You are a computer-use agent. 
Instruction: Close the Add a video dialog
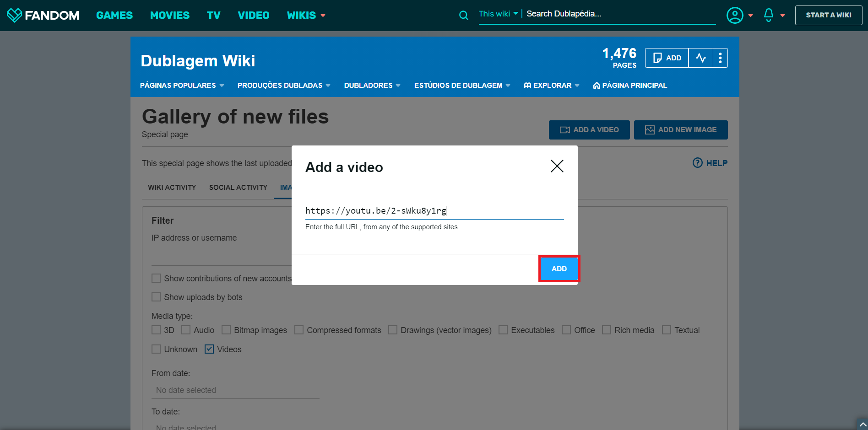(x=557, y=166)
